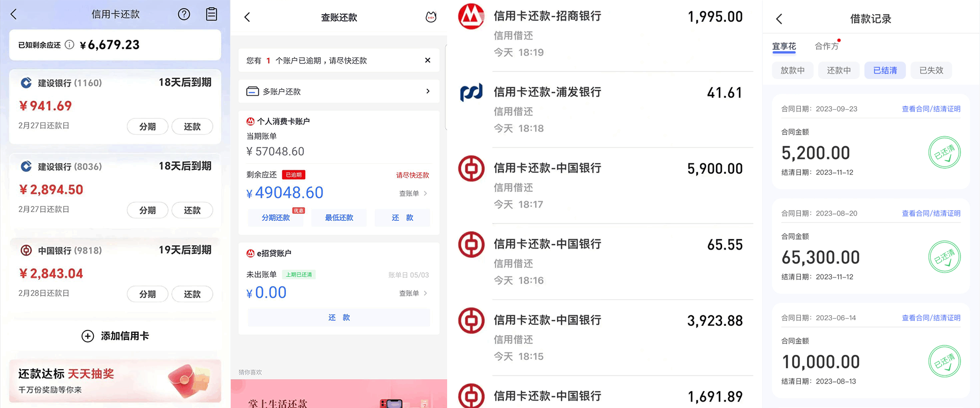This screenshot has height=408, width=980.
Task: View contract link for 2023-09-23 loan
Action: 930,109
